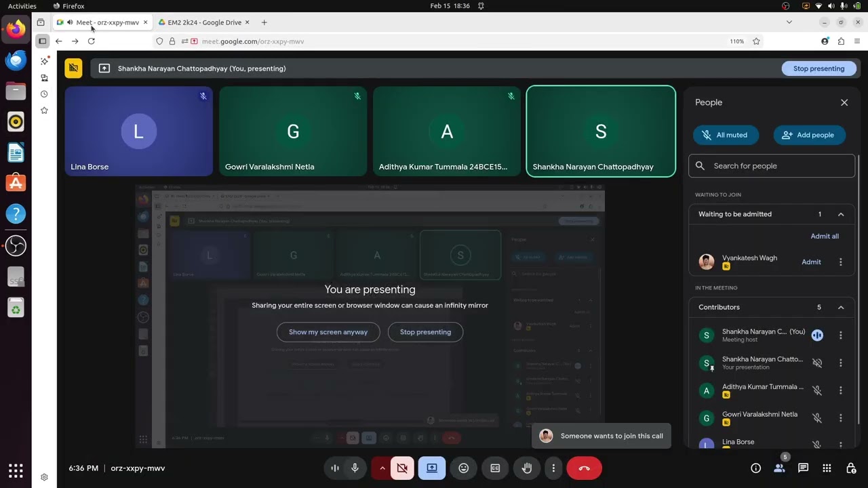The width and height of the screenshot is (868, 488).
Task: Open Ubuntu Software from dock
Action: 16,183
